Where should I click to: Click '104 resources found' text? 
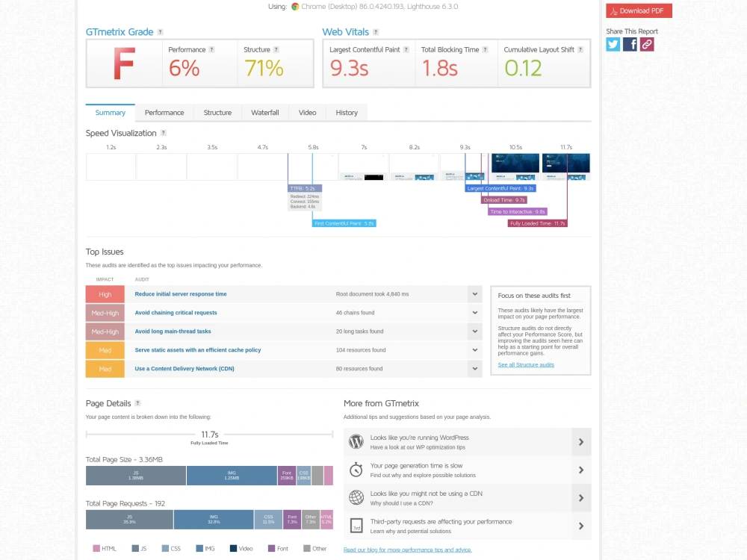point(361,350)
